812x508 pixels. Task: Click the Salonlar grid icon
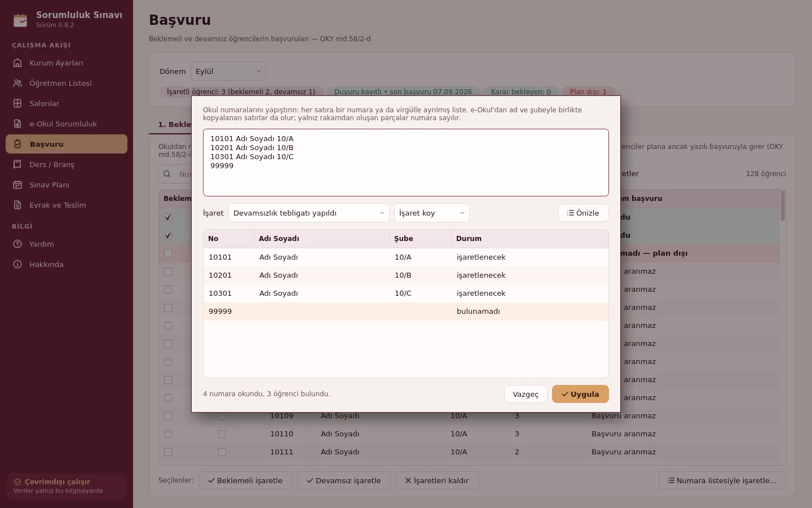17,103
